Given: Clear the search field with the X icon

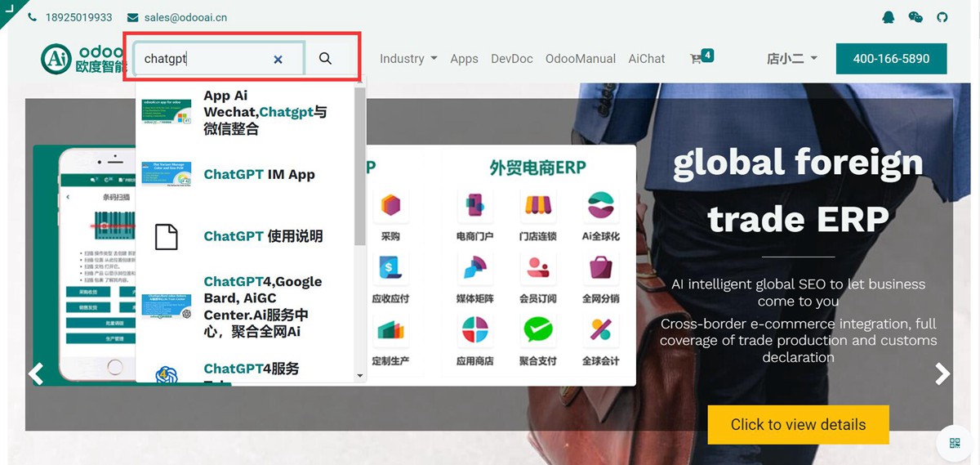Looking at the screenshot, I should [x=278, y=60].
